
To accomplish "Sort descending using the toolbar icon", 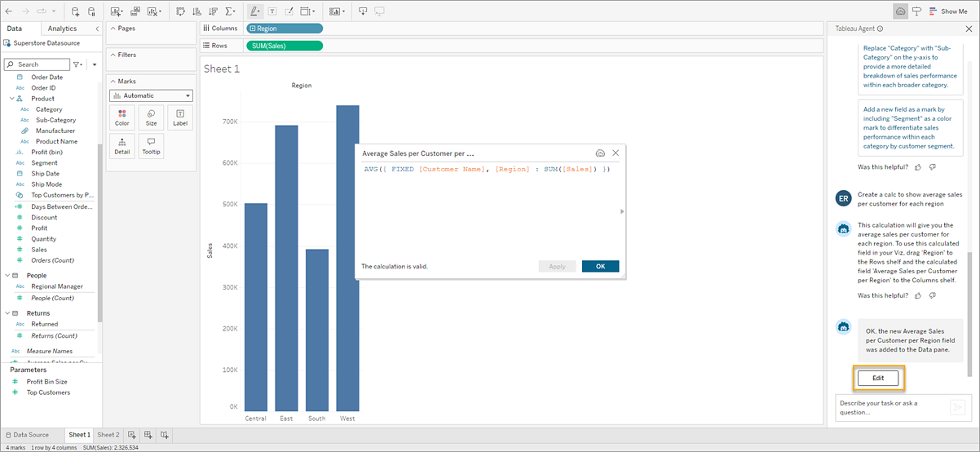I will [214, 11].
